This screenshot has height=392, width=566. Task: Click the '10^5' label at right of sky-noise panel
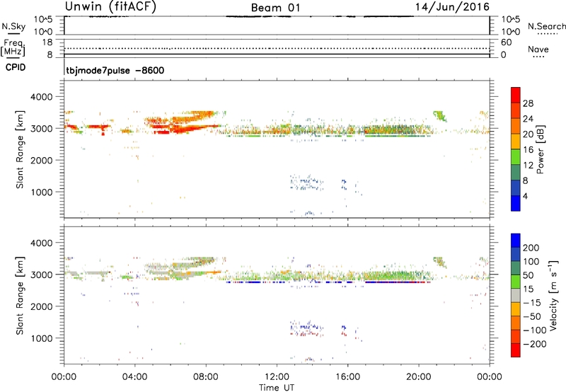tap(511, 20)
